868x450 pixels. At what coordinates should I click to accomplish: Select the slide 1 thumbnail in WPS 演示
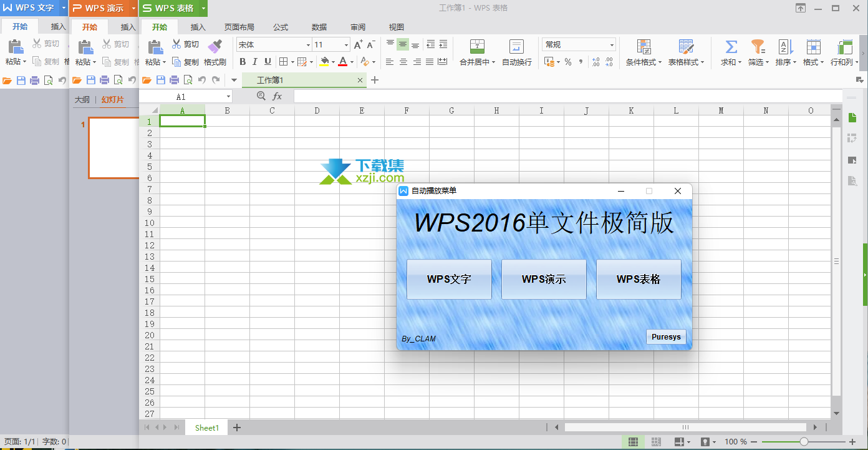(x=113, y=148)
